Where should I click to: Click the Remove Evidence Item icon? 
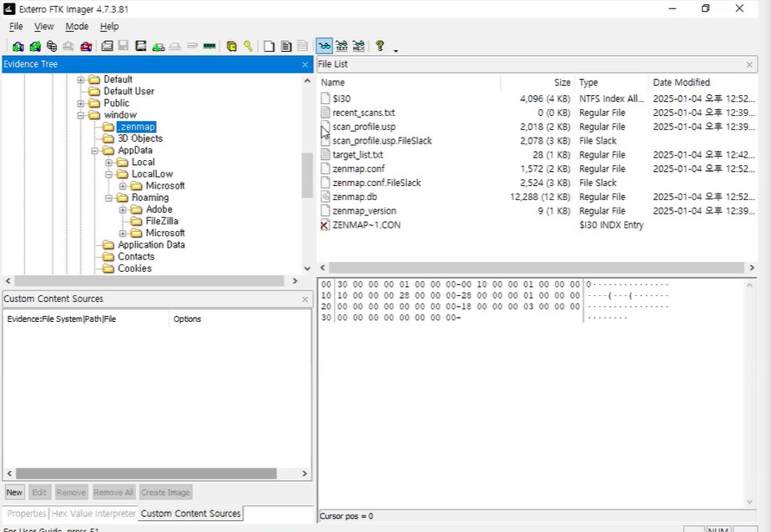tap(68, 46)
